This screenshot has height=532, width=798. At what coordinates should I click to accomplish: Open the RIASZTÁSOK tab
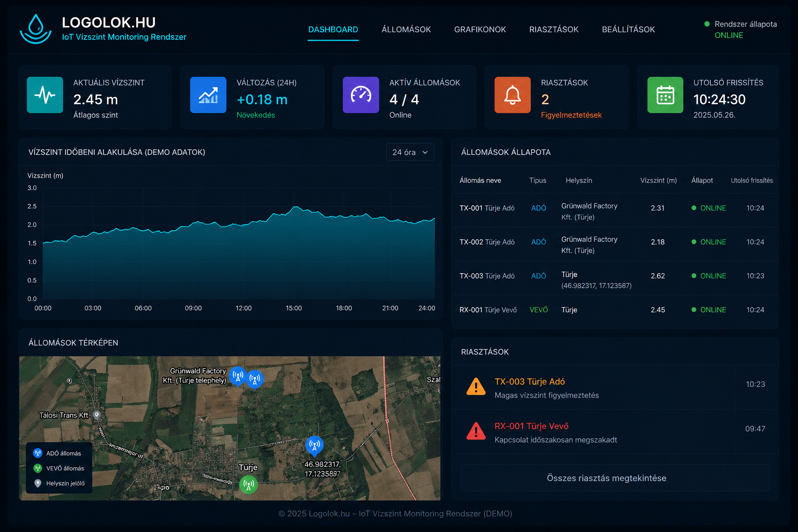click(x=554, y=30)
